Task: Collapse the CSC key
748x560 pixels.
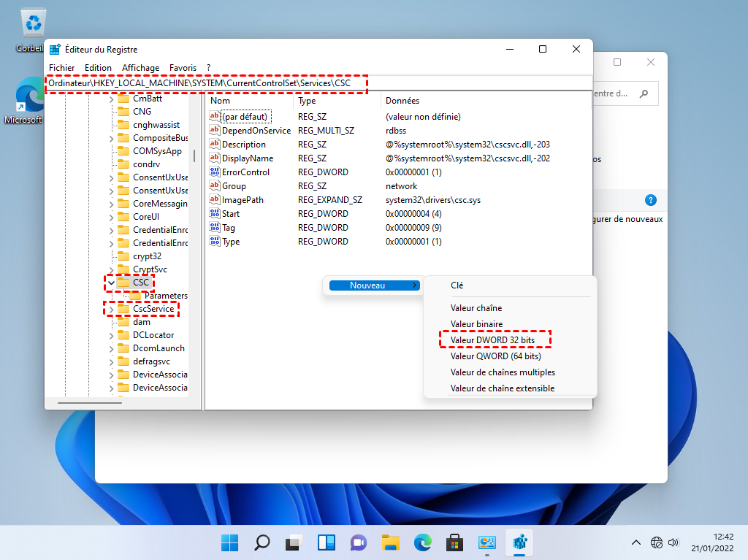Action: pos(111,283)
